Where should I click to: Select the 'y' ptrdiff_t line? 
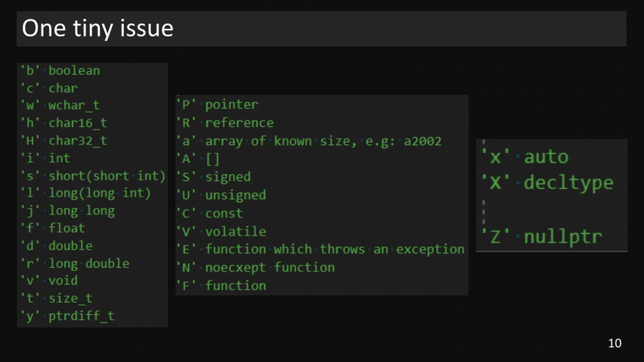coord(68,316)
